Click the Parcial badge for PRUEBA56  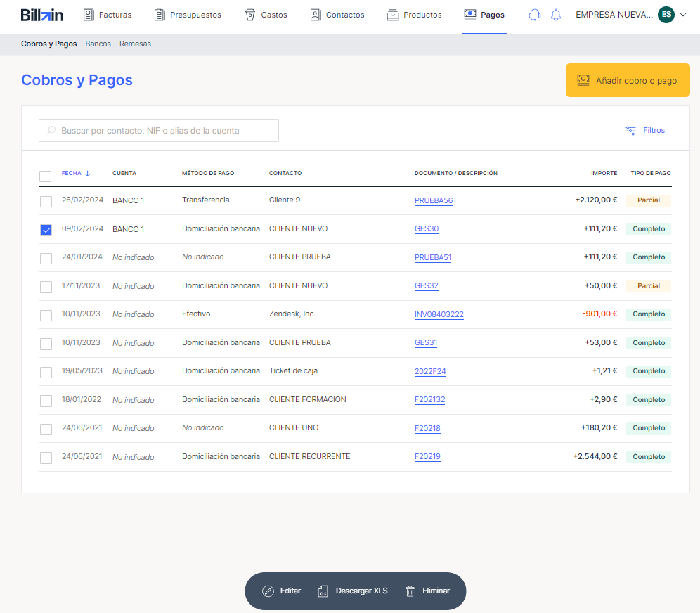pyautogui.click(x=649, y=200)
